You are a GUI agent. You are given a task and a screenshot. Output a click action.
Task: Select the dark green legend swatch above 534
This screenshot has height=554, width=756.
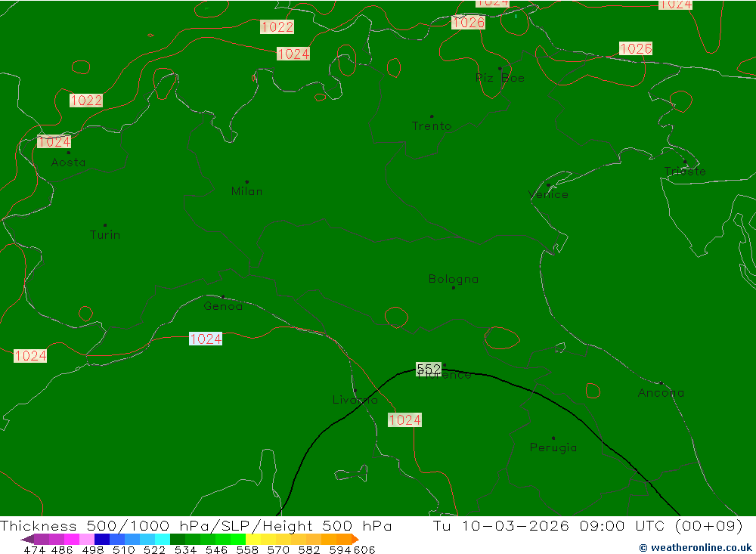[178, 539]
